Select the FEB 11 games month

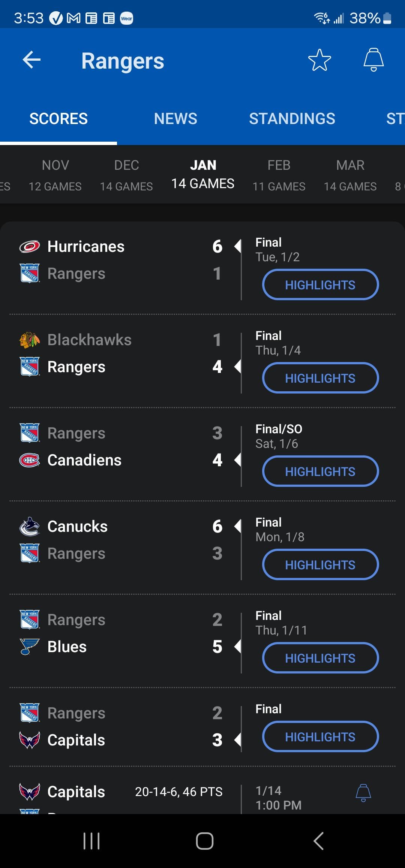point(279,175)
